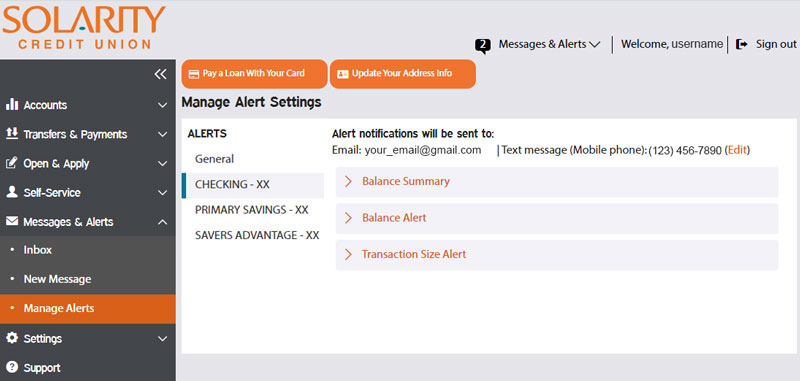Click the Edit link beside phone number
This screenshot has height=381, width=800.
click(x=737, y=150)
